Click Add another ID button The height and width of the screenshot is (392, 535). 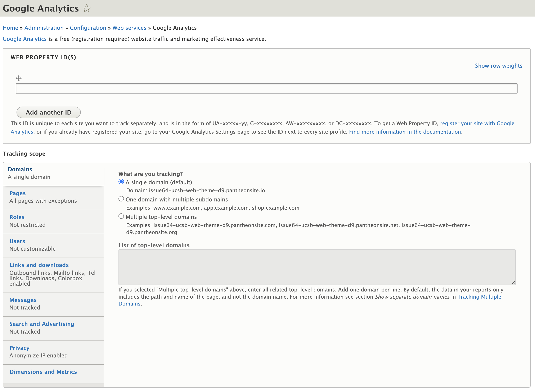tap(49, 112)
